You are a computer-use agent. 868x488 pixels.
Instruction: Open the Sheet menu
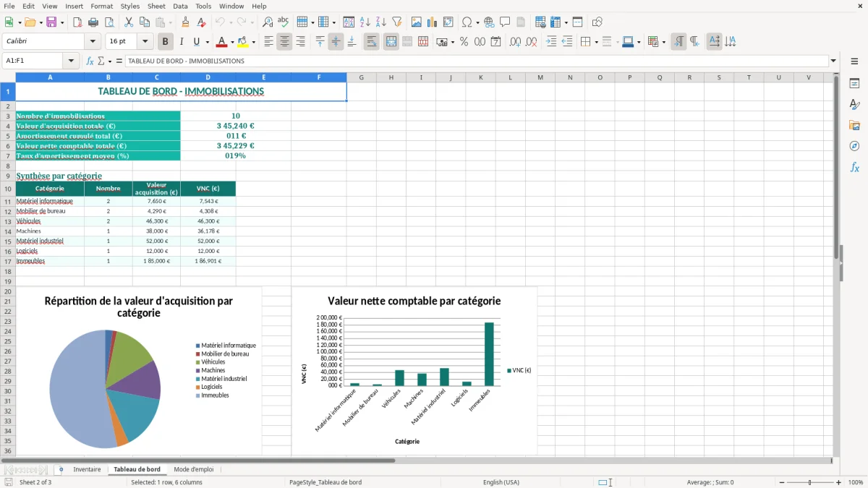tap(156, 6)
